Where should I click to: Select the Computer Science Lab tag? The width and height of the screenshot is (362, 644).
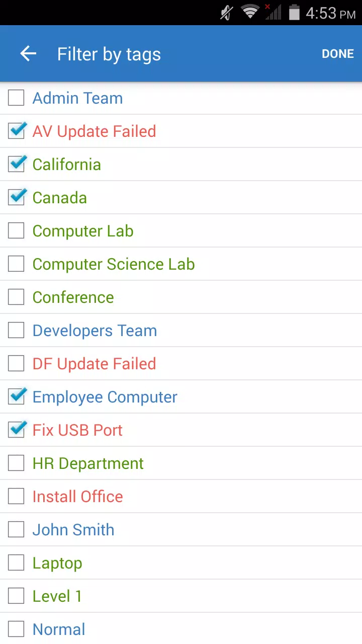pos(114,264)
